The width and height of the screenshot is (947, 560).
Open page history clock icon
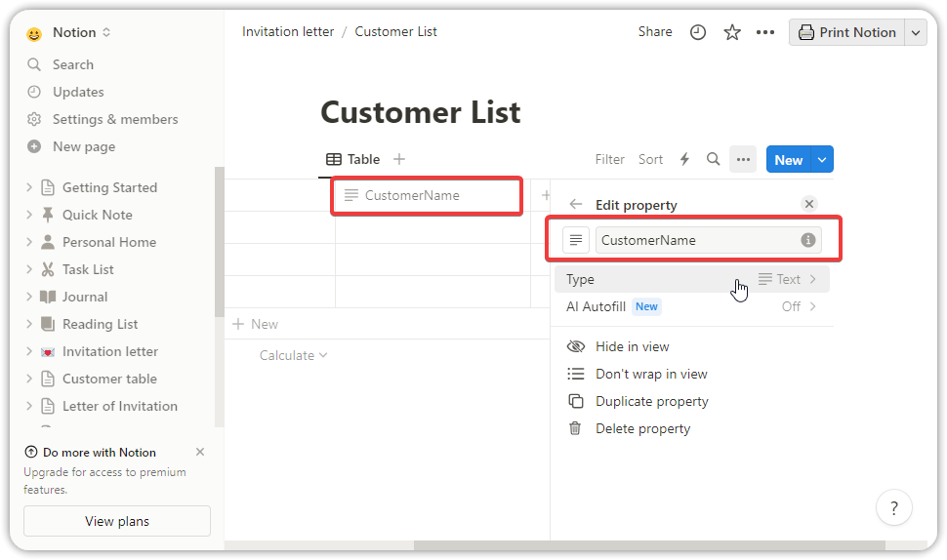click(698, 32)
